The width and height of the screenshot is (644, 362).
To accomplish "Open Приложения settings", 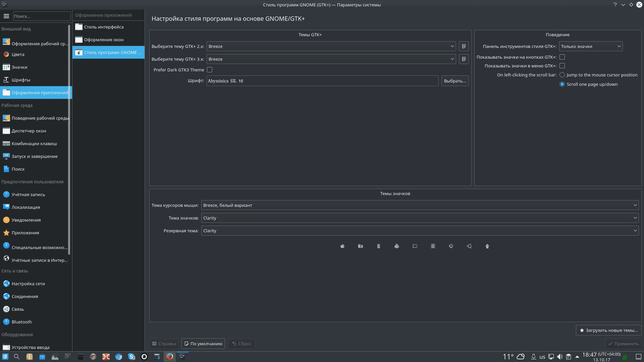I will click(x=36, y=233).
